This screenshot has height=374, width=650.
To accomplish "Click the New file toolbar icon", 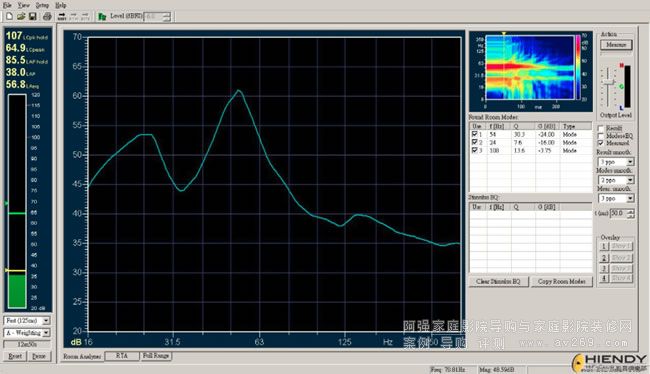I will (9, 16).
